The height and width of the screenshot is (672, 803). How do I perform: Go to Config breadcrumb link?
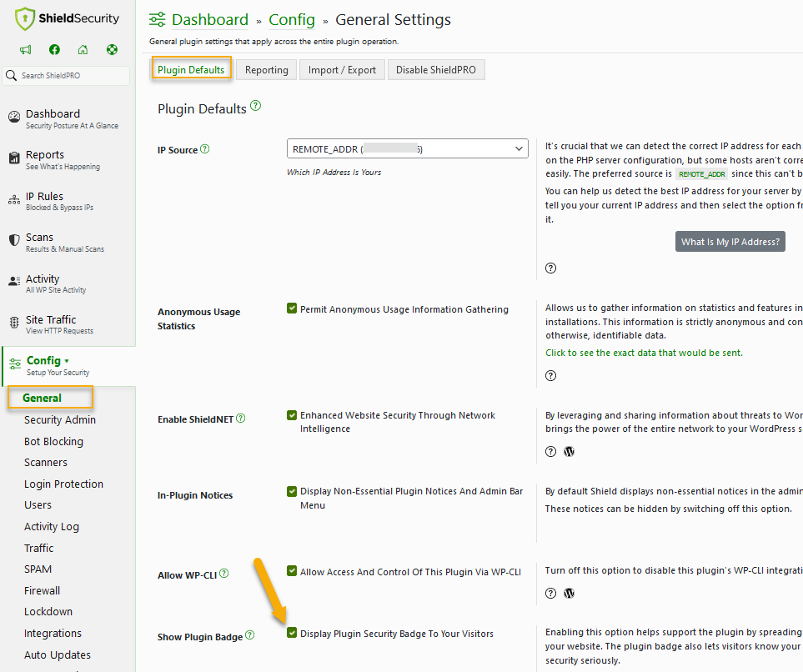[x=292, y=19]
